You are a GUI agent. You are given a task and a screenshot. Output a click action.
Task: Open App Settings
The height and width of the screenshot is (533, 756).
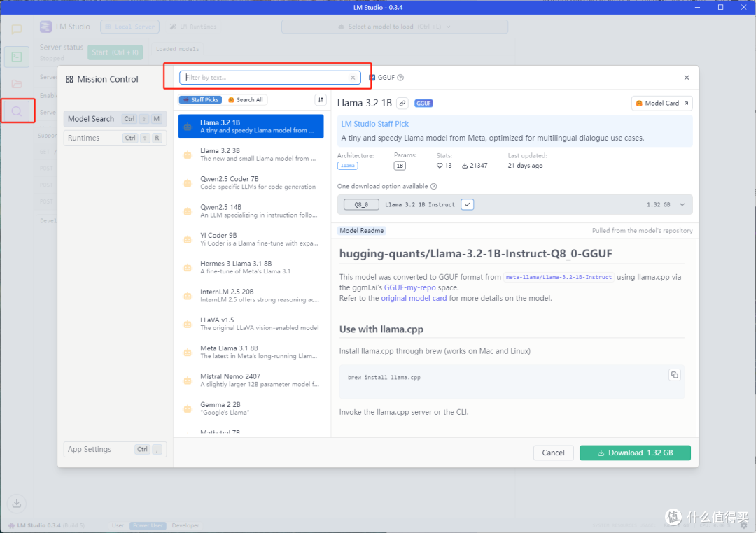(90, 449)
